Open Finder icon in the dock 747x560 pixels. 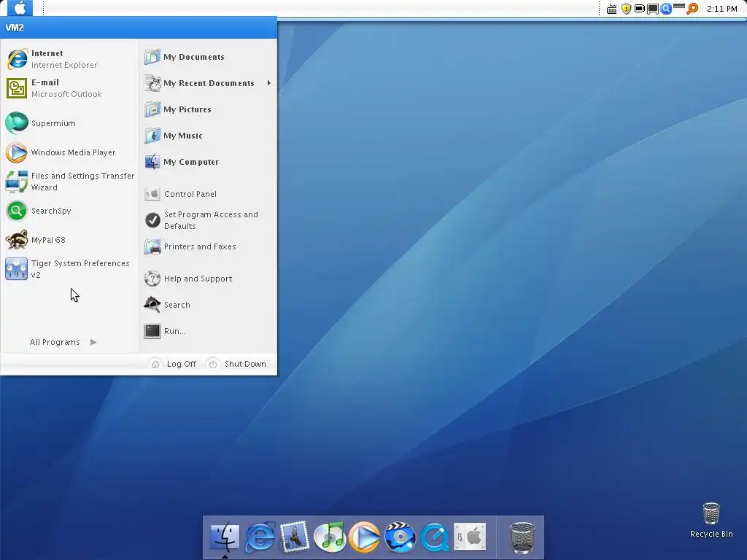coord(225,537)
